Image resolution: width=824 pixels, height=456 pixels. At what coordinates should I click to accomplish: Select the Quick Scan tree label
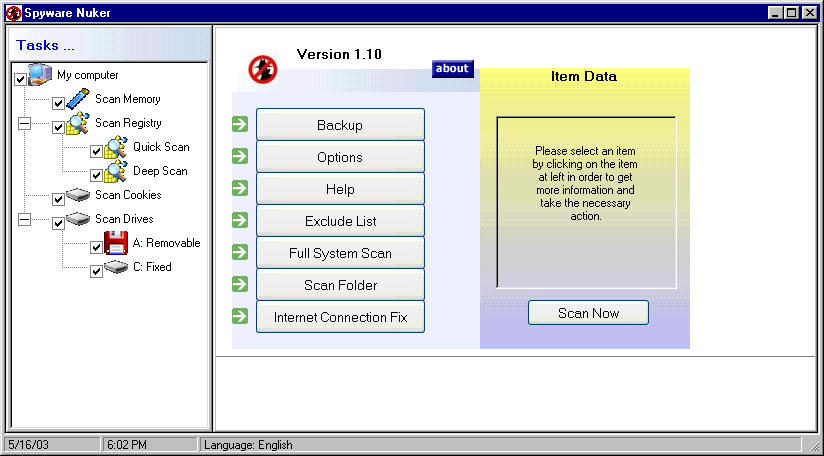(x=161, y=147)
